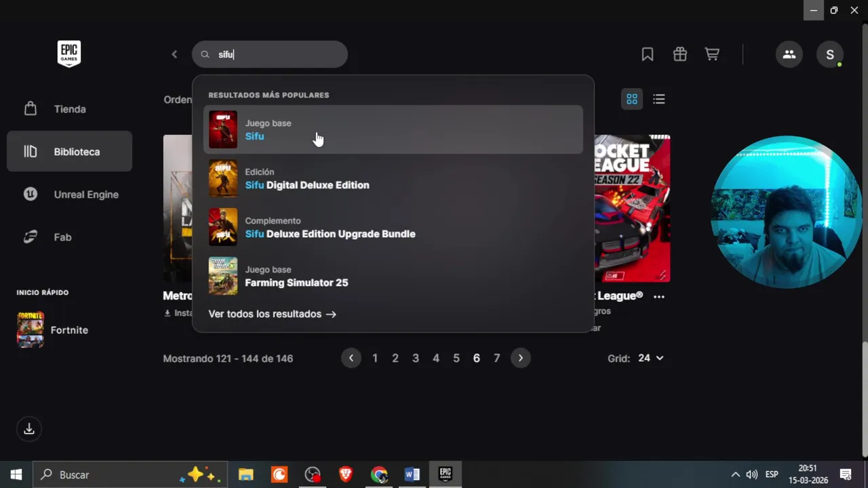Open the Tienda section
The image size is (868, 488).
(x=69, y=108)
